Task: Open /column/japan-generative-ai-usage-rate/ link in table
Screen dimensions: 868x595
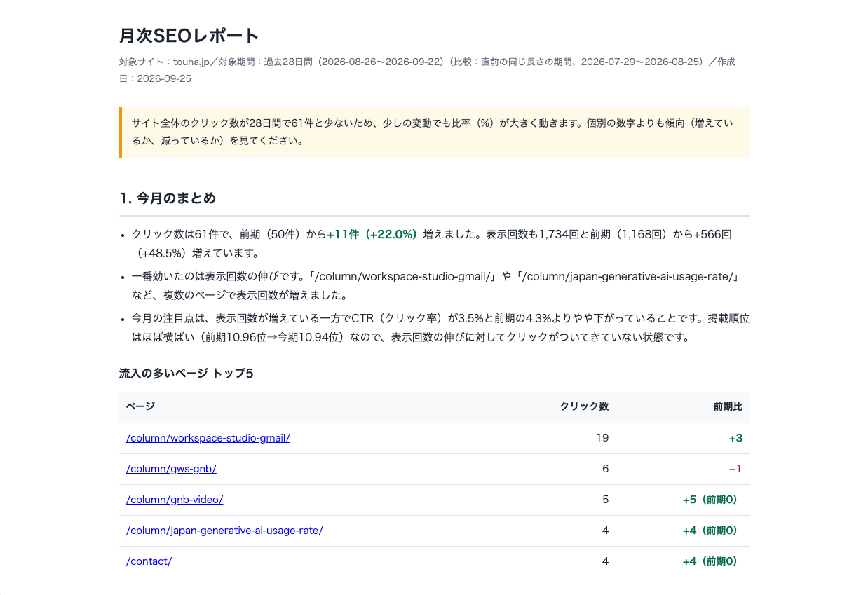Action: (224, 531)
